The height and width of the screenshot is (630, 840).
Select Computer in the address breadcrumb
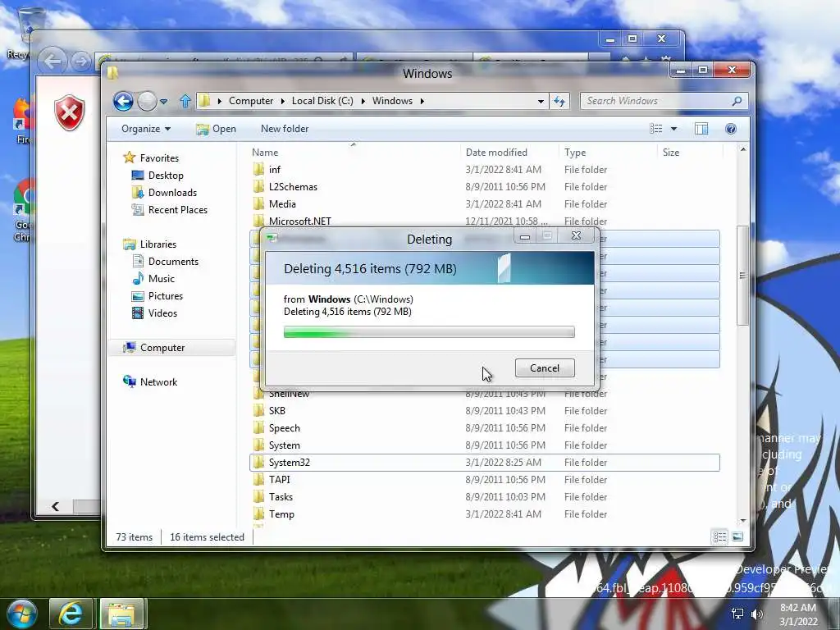click(x=251, y=101)
